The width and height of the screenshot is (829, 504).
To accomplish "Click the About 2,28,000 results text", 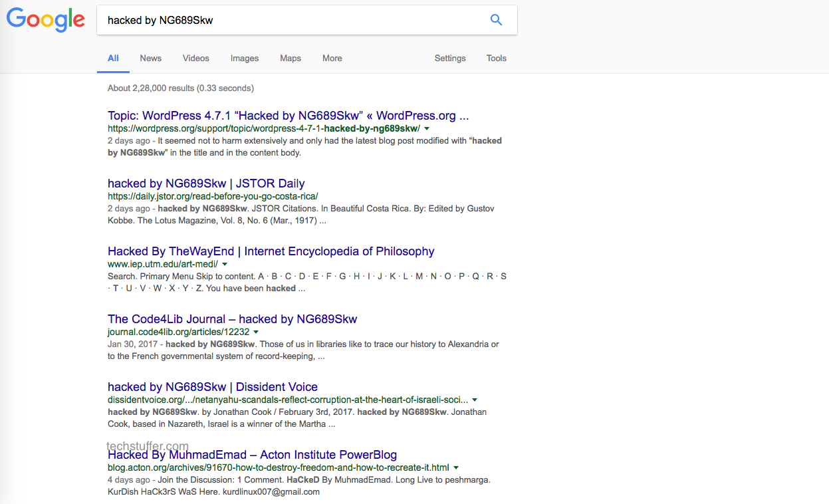I will coord(181,88).
